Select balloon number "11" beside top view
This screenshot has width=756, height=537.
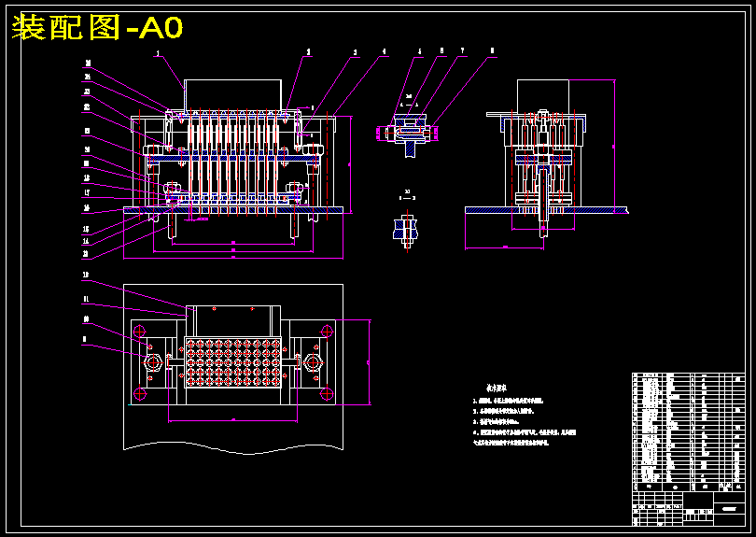point(86,299)
